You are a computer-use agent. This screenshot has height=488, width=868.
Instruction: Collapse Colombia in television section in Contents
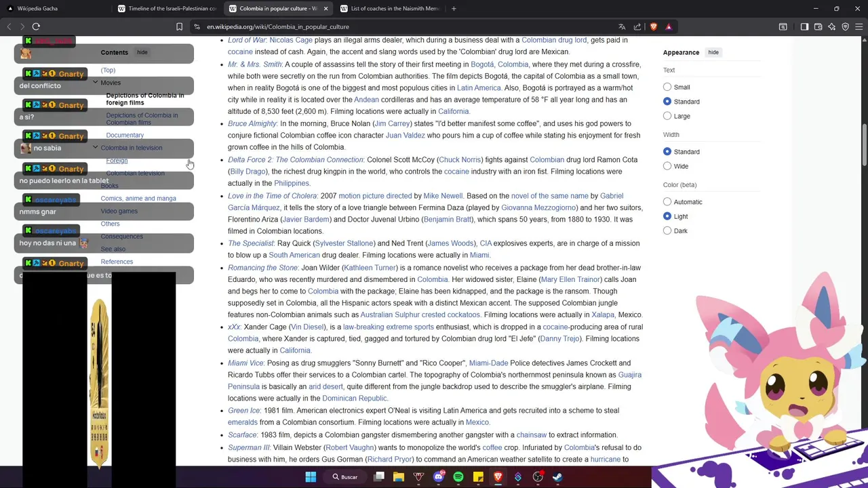point(95,147)
